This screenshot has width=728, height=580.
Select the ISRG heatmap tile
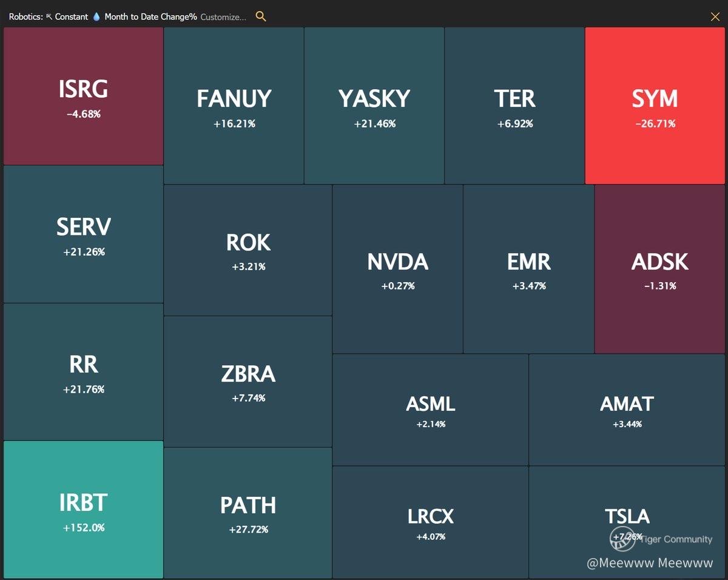(84, 96)
